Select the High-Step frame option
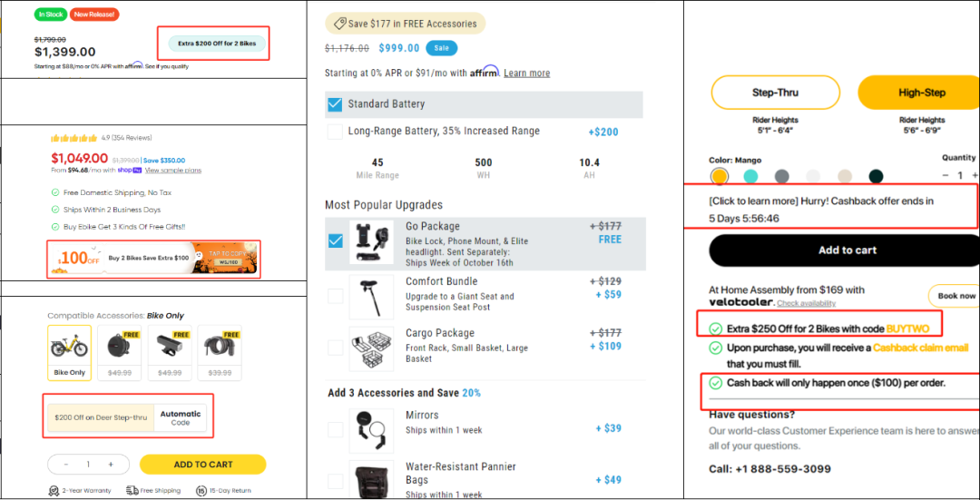The height and width of the screenshot is (500, 980). pyautogui.click(x=919, y=93)
